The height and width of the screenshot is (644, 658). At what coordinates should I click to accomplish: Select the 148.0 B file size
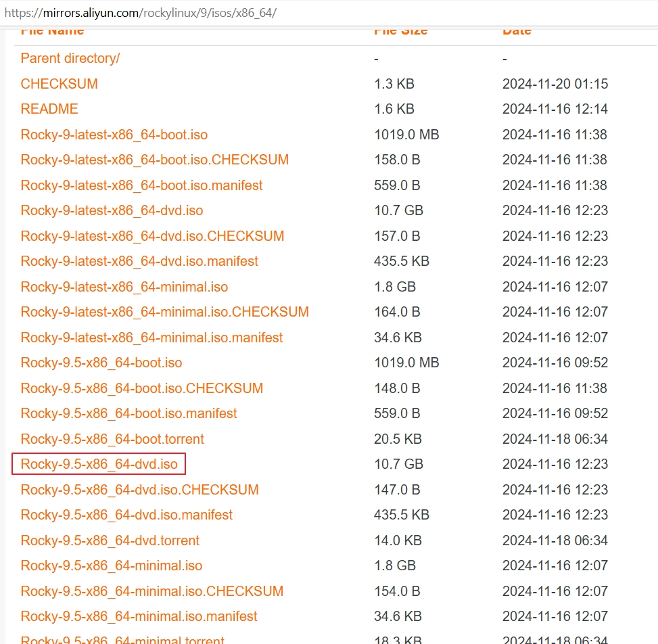[397, 389]
